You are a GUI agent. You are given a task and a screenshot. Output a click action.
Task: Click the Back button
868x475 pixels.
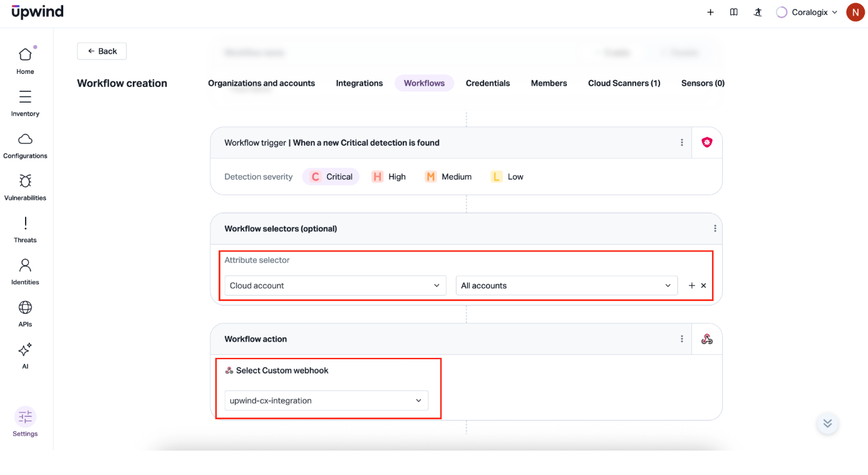[102, 51]
